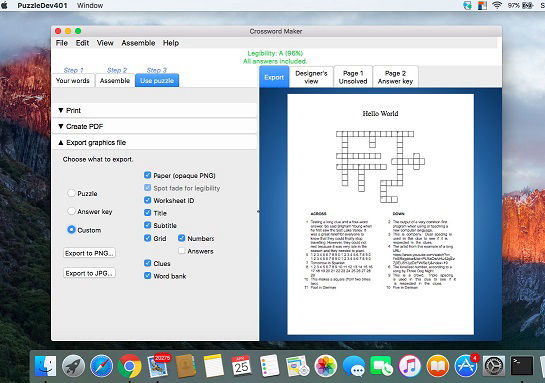The width and height of the screenshot is (545, 383).
Task: Open Safari compass icon in Dock
Action: [101, 366]
